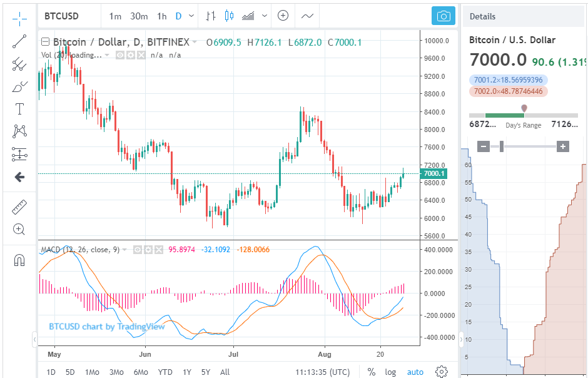Activate the zoom in magnifier tool
The image size is (588, 378).
point(19,229)
